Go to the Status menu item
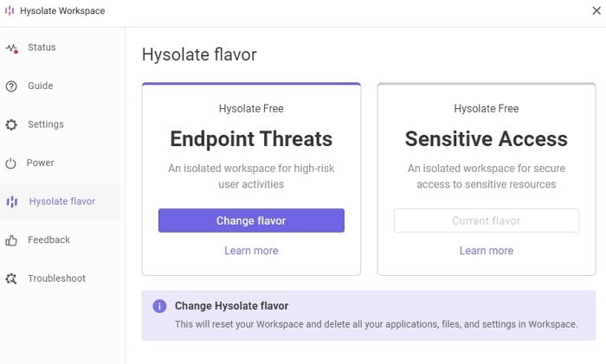The image size is (606, 364). tap(42, 47)
